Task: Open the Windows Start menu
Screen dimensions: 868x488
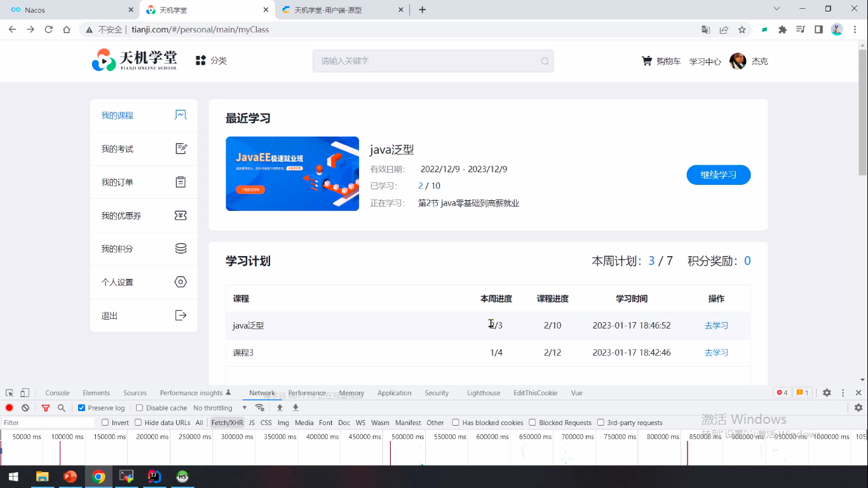Action: [x=13, y=477]
